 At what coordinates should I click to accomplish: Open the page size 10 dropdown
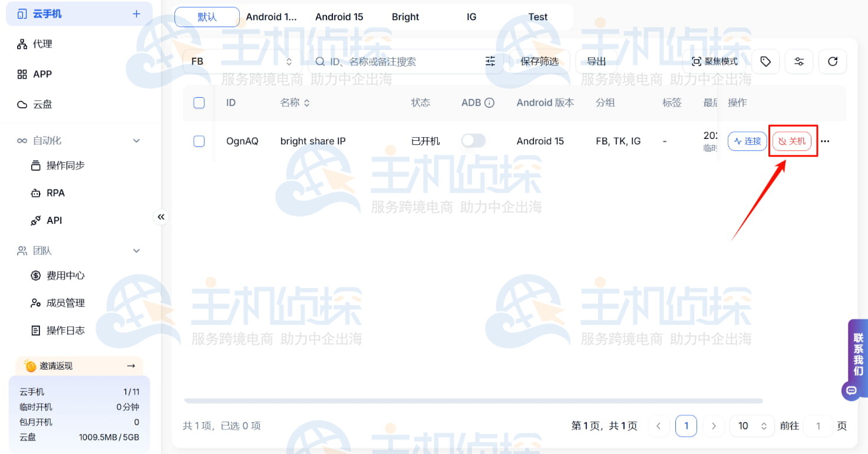point(752,426)
